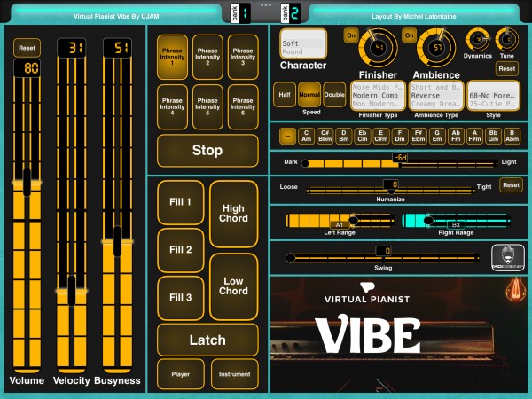Select key F# / Ebm
532x399 pixels.
pyautogui.click(x=419, y=136)
